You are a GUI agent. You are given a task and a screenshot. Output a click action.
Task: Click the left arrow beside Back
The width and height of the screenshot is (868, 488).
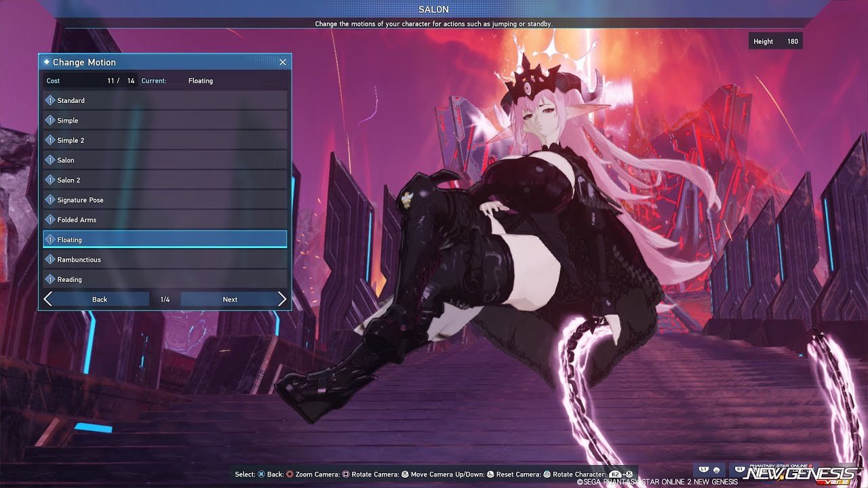coord(47,299)
